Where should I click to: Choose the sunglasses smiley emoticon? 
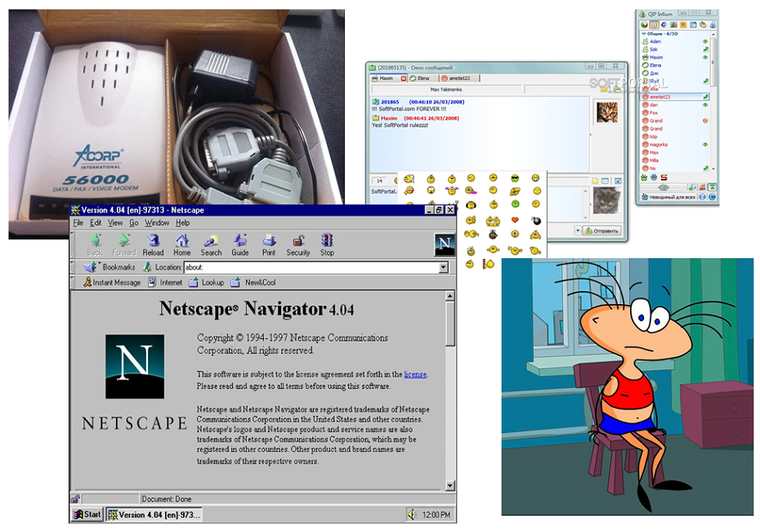[x=515, y=178]
